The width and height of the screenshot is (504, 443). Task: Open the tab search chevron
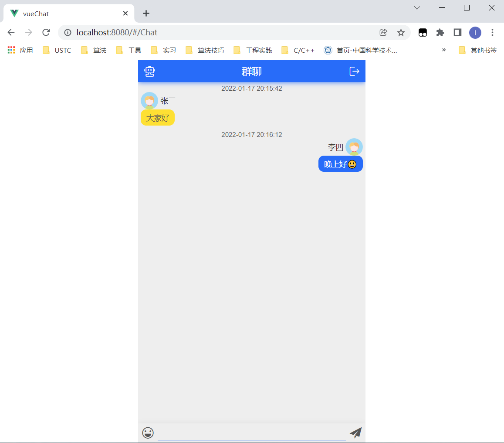(x=417, y=8)
